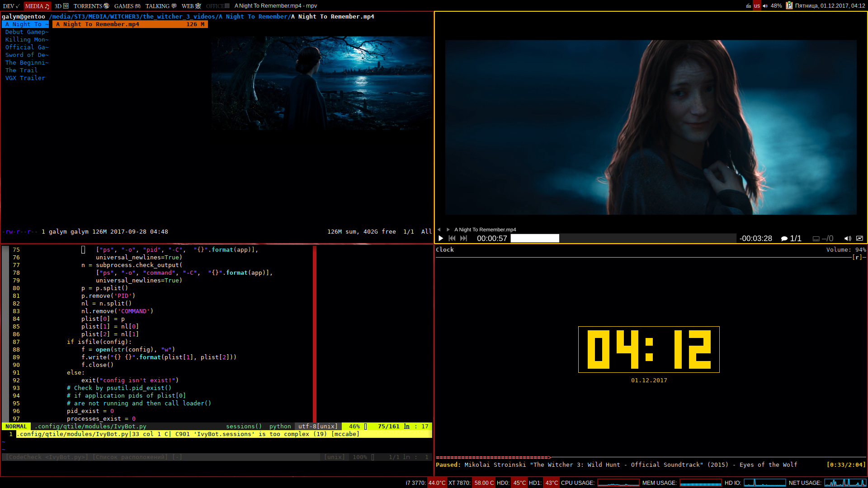The width and height of the screenshot is (868, 488).
Task: Click the 'Clock' header in ncmpcpp
Action: [445, 250]
